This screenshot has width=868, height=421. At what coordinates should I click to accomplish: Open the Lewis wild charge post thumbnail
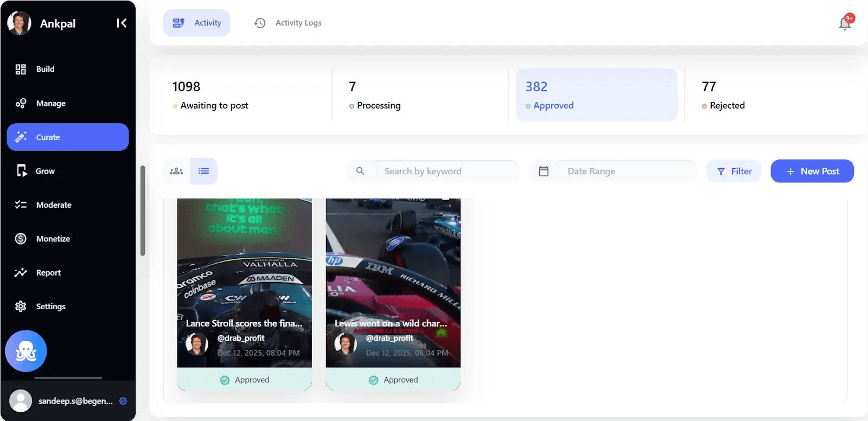point(393,283)
